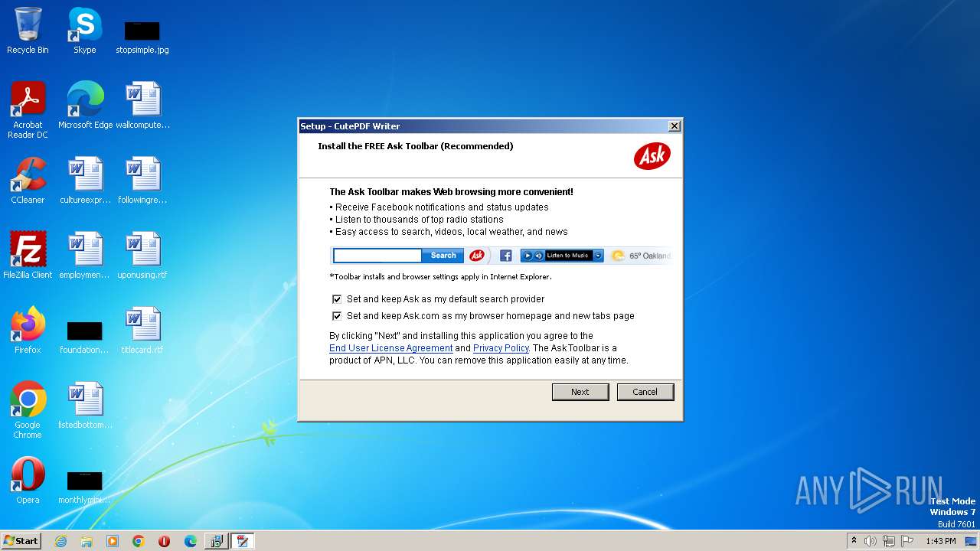
Task: Open Opera from the taskbar
Action: tap(165, 541)
